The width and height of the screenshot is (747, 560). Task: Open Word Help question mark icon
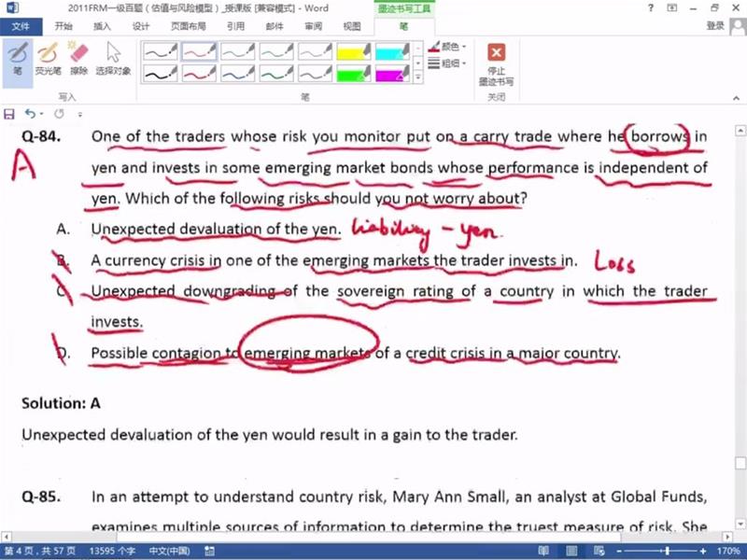pos(649,8)
